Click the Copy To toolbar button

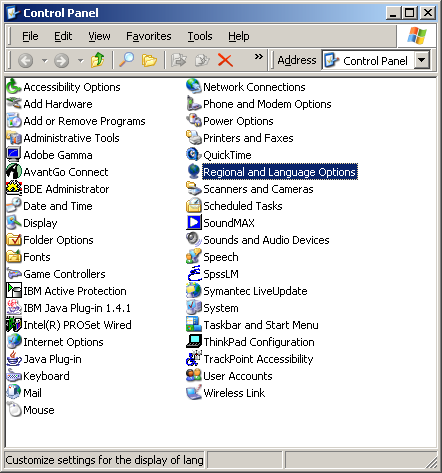tap(202, 60)
